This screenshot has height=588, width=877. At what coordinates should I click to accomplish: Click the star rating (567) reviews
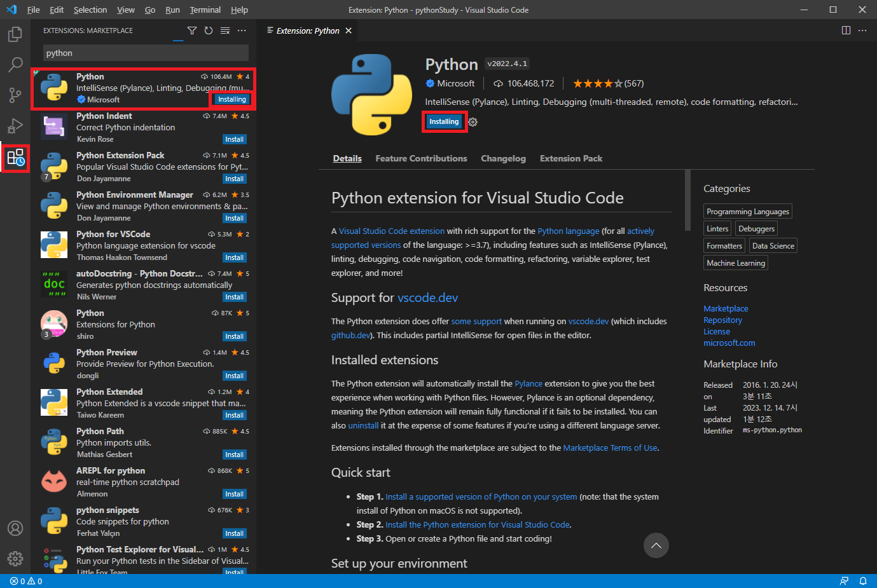pos(609,83)
